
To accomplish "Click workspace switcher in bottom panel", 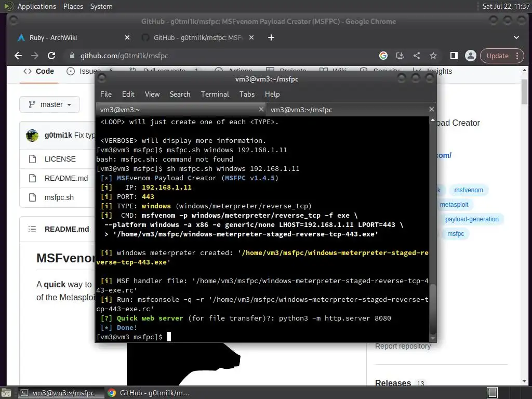I will point(493,393).
